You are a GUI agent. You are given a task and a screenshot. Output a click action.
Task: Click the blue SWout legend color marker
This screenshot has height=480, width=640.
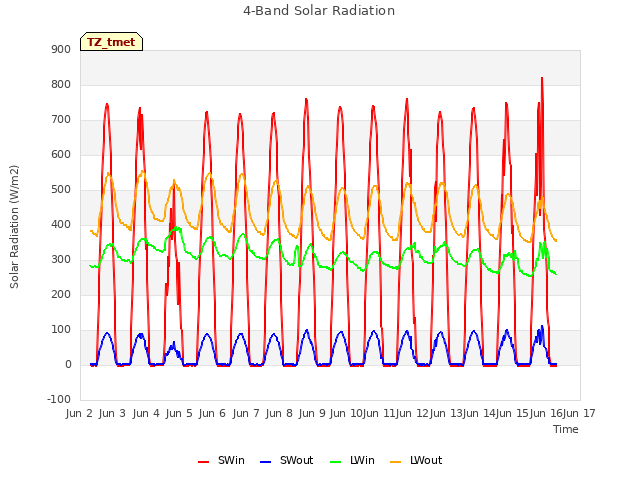coord(265,462)
